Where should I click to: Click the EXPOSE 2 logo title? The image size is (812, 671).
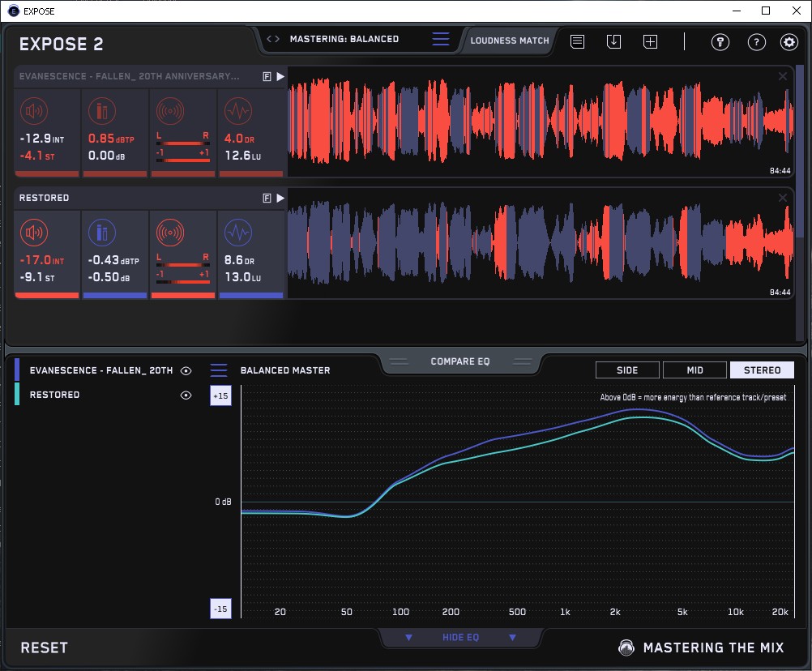pyautogui.click(x=61, y=44)
